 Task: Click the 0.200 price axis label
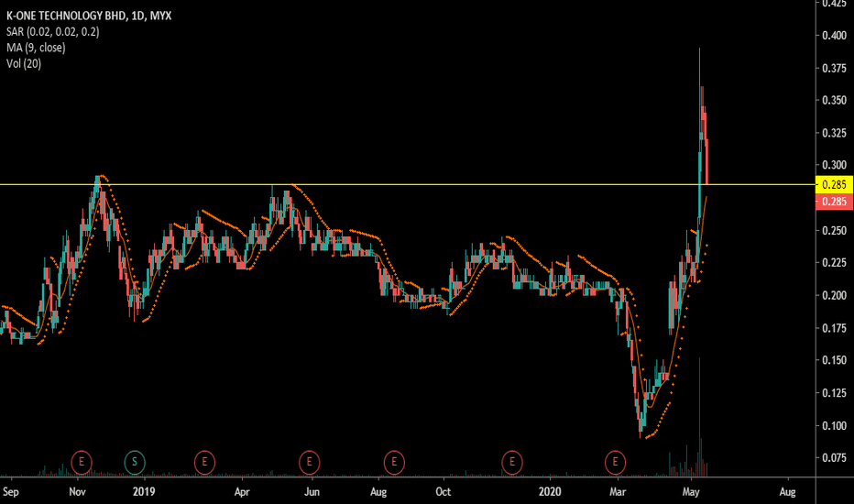point(835,295)
